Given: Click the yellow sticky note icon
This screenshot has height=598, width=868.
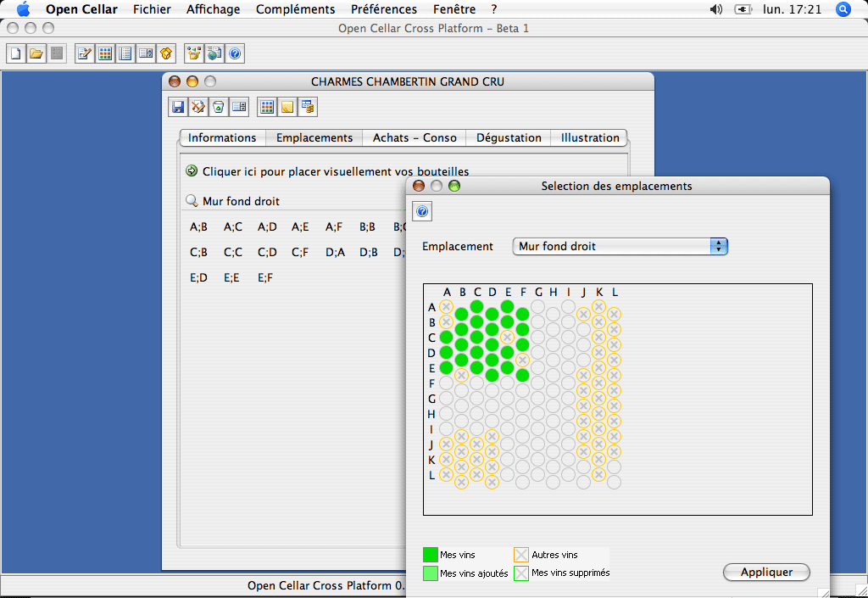Looking at the screenshot, I should point(287,107).
